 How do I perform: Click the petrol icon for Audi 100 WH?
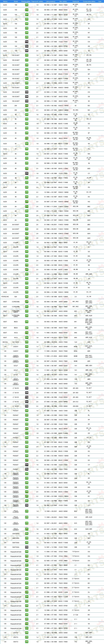click(27, 19)
